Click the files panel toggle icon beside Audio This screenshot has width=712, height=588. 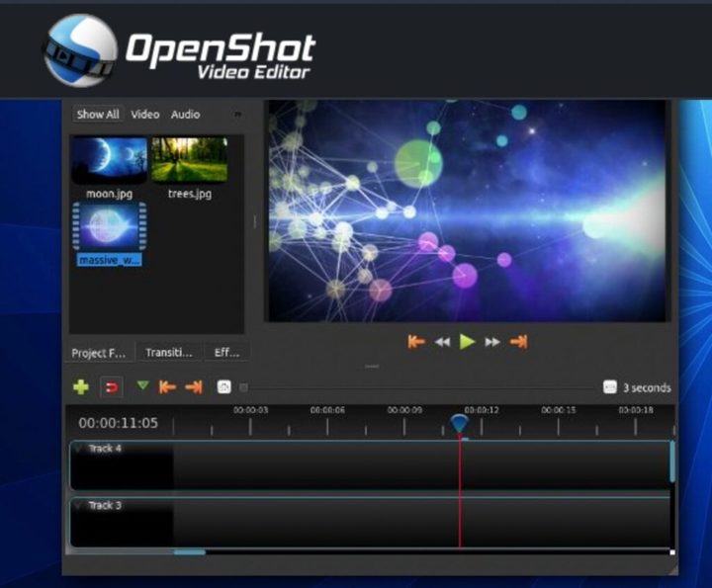tap(237, 115)
